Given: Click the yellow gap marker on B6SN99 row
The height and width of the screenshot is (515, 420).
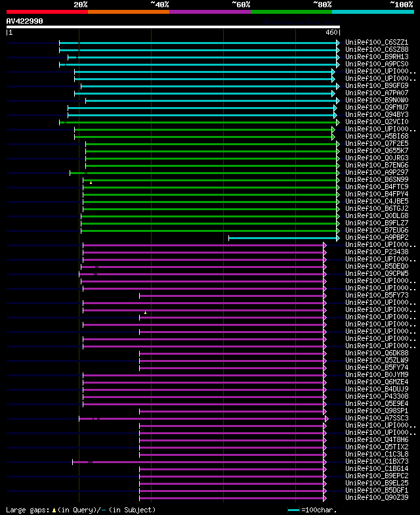Looking at the screenshot, I should click(91, 183).
